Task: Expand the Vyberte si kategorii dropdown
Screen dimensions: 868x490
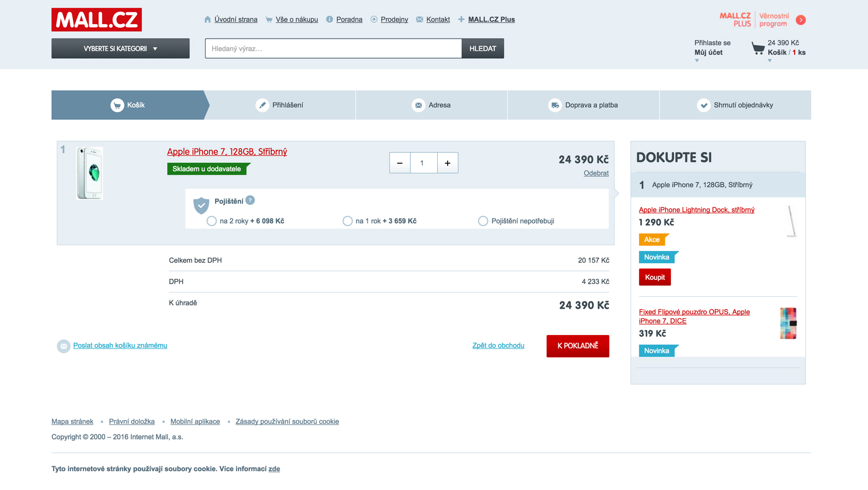Action: pos(120,48)
